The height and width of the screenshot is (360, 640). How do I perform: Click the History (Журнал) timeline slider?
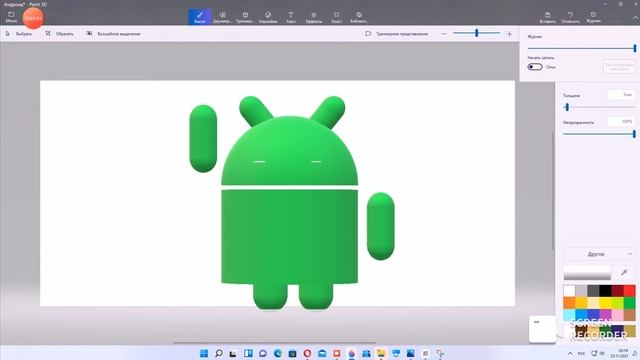[582, 49]
